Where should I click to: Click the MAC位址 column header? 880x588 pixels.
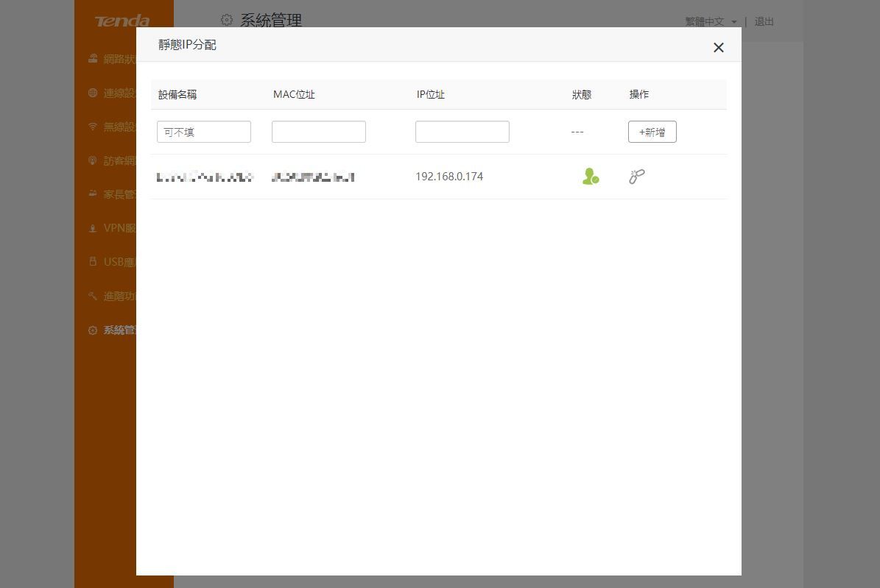click(x=294, y=95)
